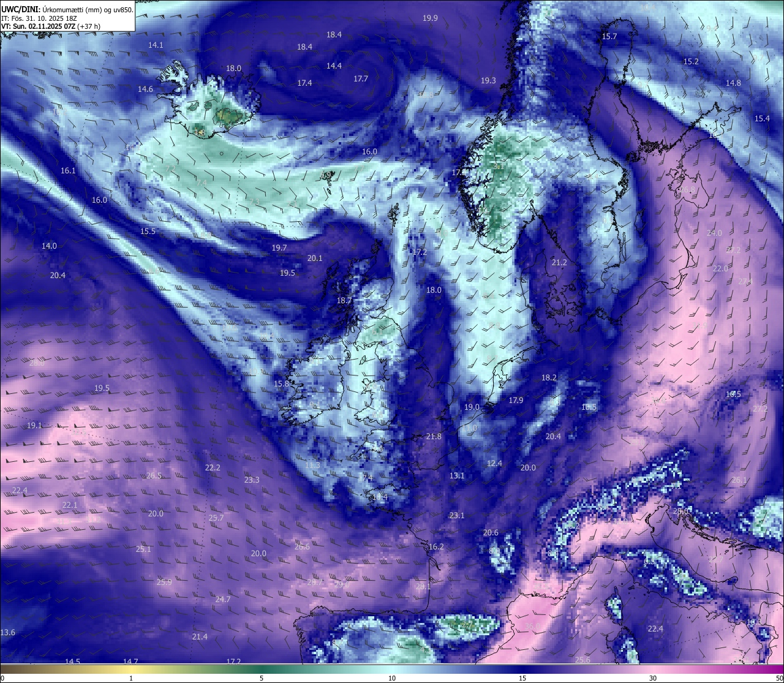Click the UWC/DINI title line in the header
Image resolution: width=784 pixels, height=683 pixels.
[x=67, y=9]
